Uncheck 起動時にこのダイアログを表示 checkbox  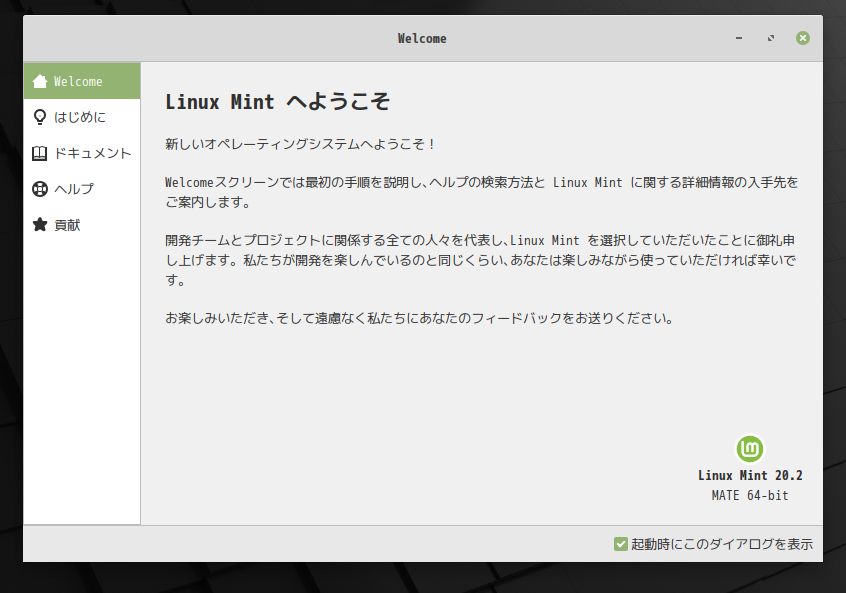click(x=620, y=544)
